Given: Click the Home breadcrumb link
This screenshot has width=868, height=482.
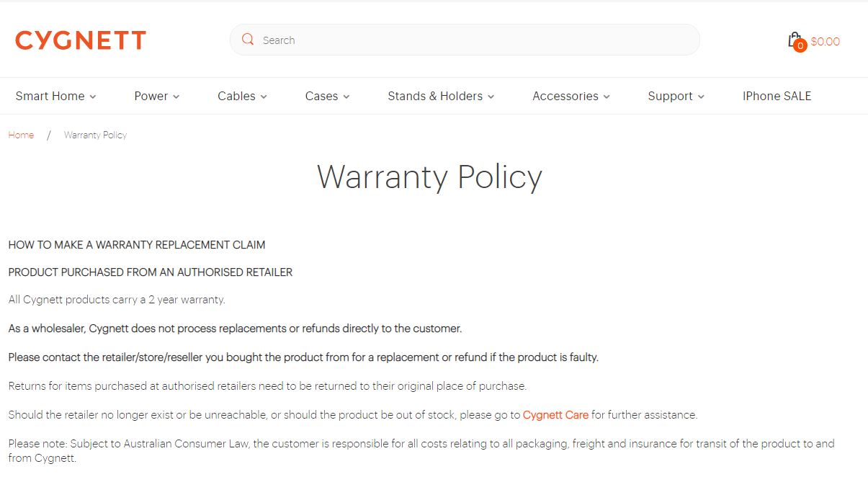Looking at the screenshot, I should [21, 135].
